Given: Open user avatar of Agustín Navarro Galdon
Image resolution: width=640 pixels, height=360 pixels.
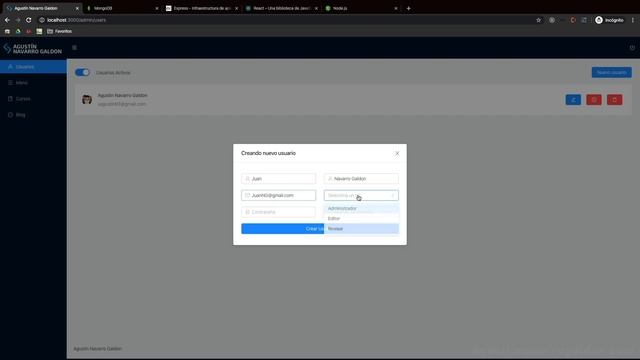Looking at the screenshot, I should point(87,99).
